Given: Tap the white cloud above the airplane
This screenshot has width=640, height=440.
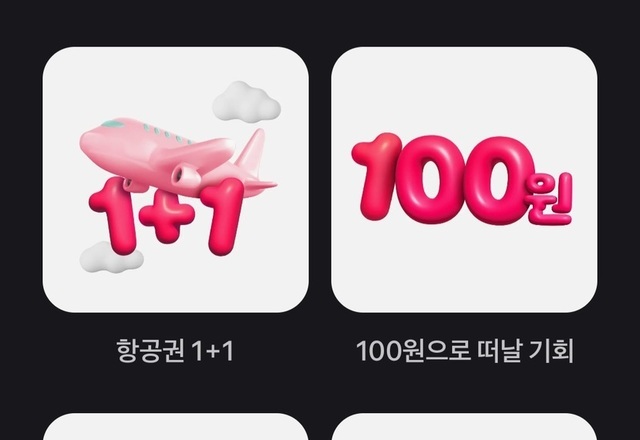Looking at the screenshot, I should 247,102.
